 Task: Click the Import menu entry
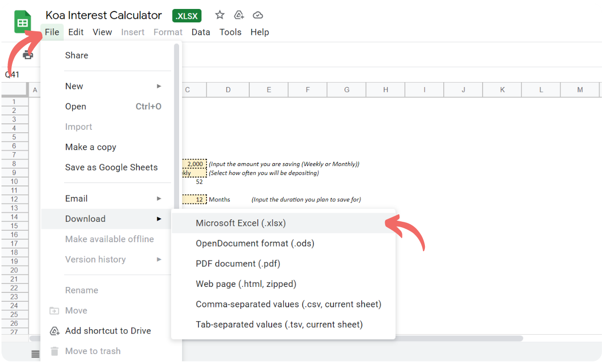(107, 127)
